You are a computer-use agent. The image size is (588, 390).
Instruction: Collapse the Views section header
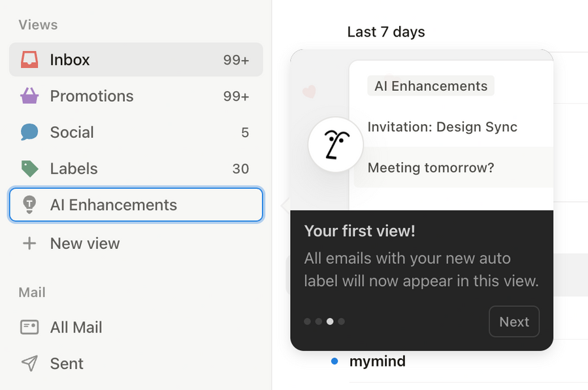[x=37, y=25]
